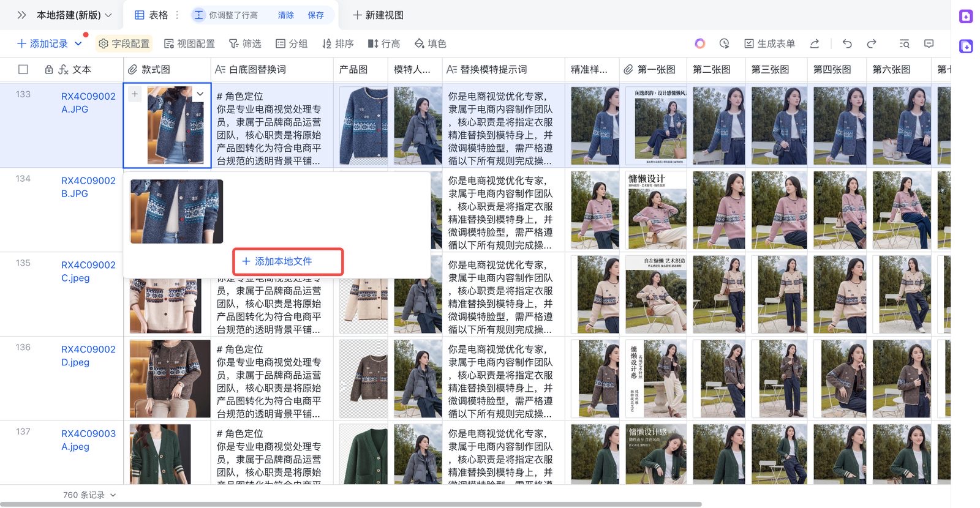
Task: Click the 添加记录 button
Action: (42, 43)
